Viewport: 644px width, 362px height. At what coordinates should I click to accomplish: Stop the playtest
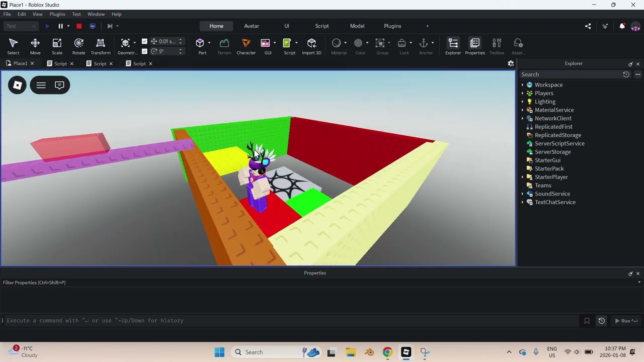tap(79, 26)
